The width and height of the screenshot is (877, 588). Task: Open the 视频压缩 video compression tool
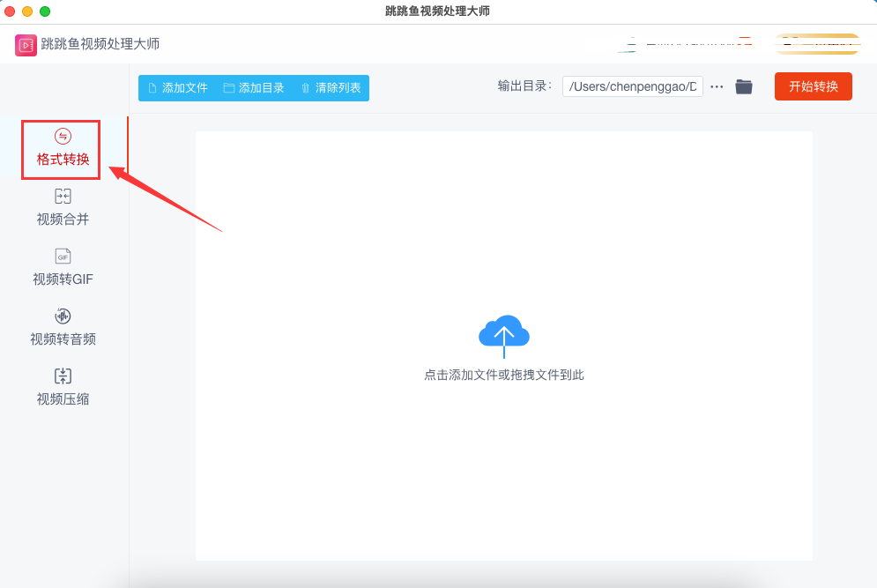point(63,387)
